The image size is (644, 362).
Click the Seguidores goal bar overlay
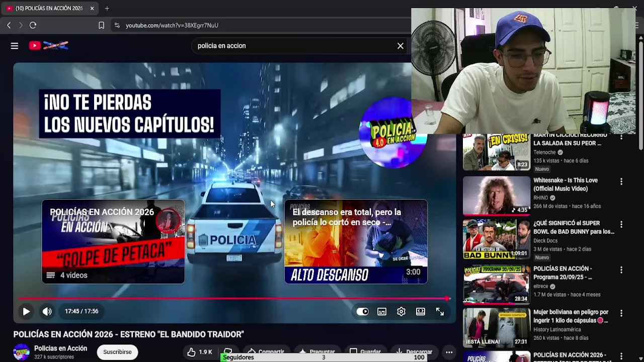point(324,357)
